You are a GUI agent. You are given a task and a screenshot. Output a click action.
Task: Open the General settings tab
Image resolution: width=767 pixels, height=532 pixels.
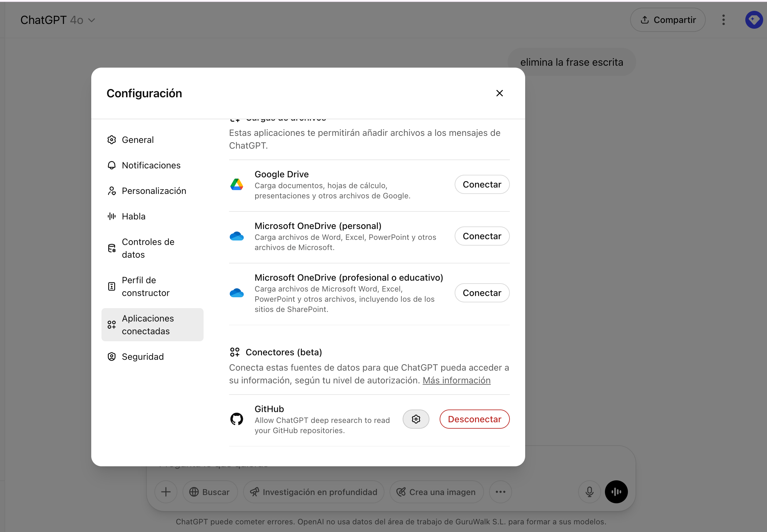pos(152,140)
